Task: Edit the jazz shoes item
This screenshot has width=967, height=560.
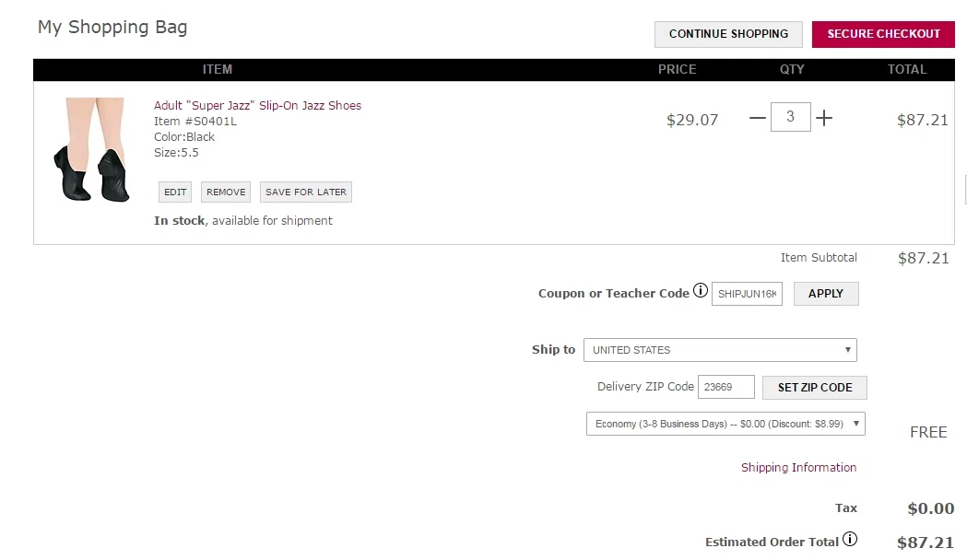Action: pyautogui.click(x=175, y=192)
